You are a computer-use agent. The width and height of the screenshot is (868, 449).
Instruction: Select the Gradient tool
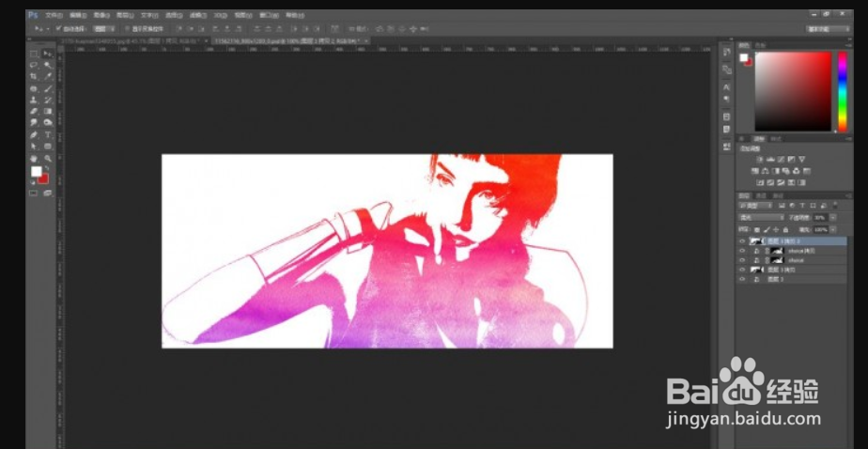(48, 111)
